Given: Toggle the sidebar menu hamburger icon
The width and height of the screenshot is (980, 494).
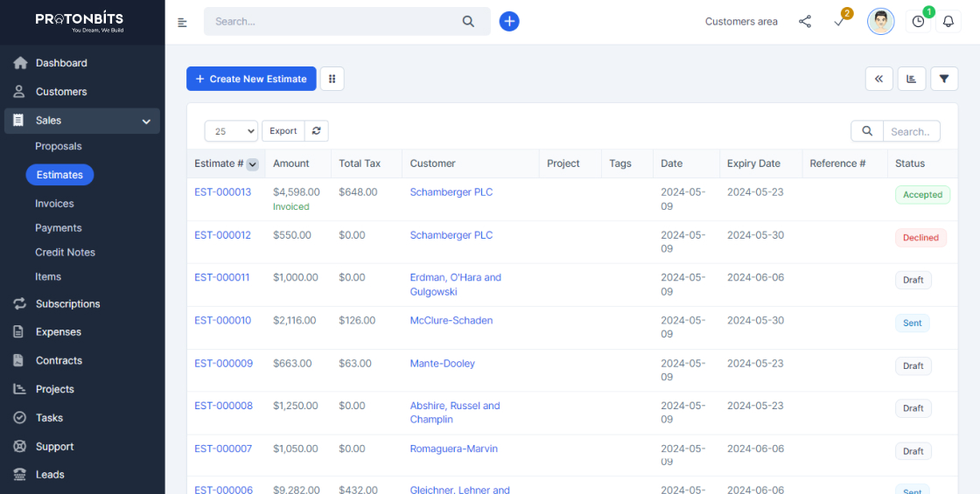Looking at the screenshot, I should pyautogui.click(x=182, y=22).
